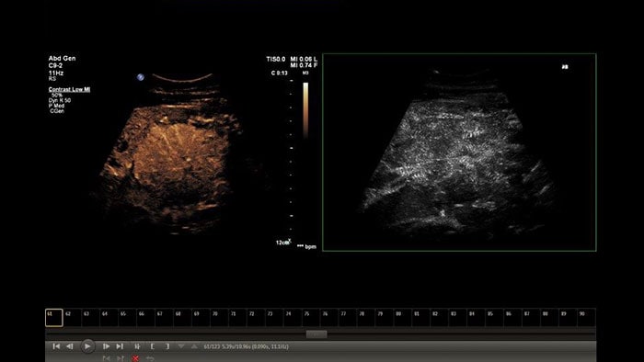Click the 'TIS0.0' thermal index text
The width and height of the screenshot is (644, 362).
click(x=276, y=59)
